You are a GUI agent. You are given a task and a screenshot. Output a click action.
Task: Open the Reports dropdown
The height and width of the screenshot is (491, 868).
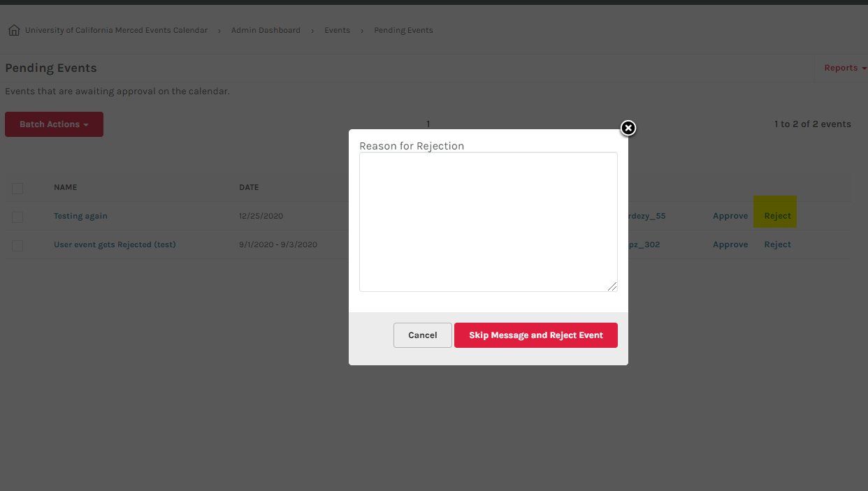click(845, 68)
